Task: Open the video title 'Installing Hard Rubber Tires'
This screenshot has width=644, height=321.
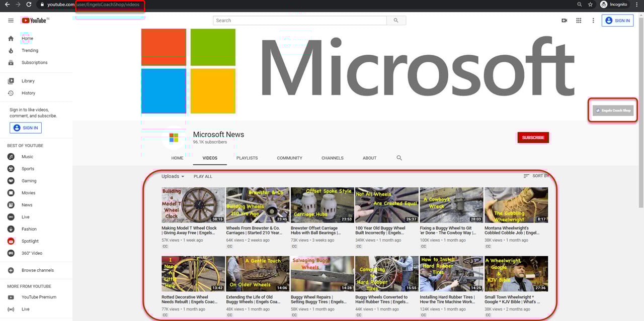Action: (x=447, y=299)
